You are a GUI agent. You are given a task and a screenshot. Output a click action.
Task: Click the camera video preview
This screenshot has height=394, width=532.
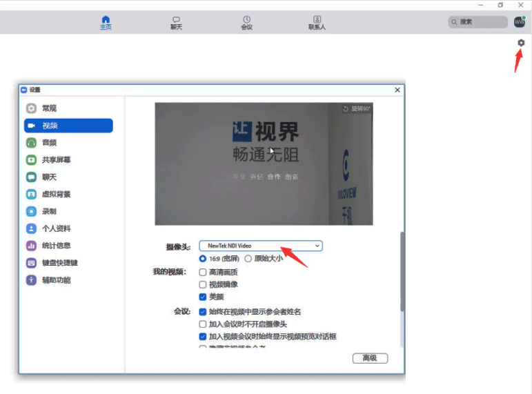click(264, 164)
